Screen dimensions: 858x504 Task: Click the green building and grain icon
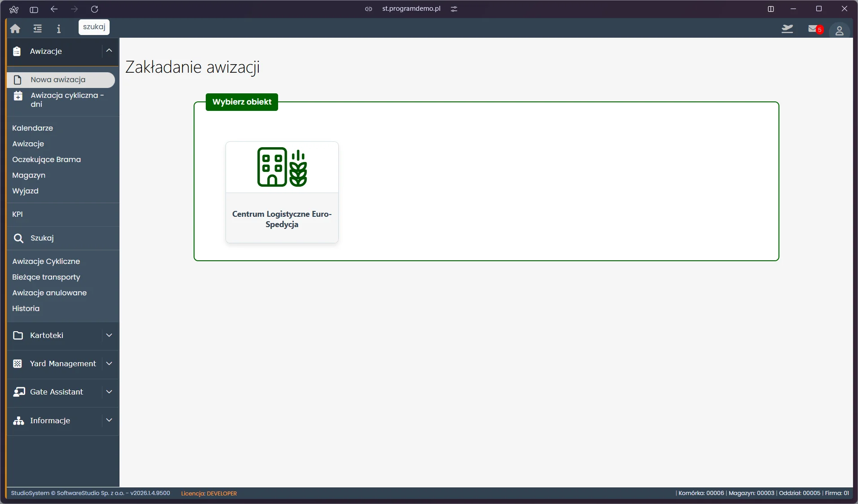282,167
